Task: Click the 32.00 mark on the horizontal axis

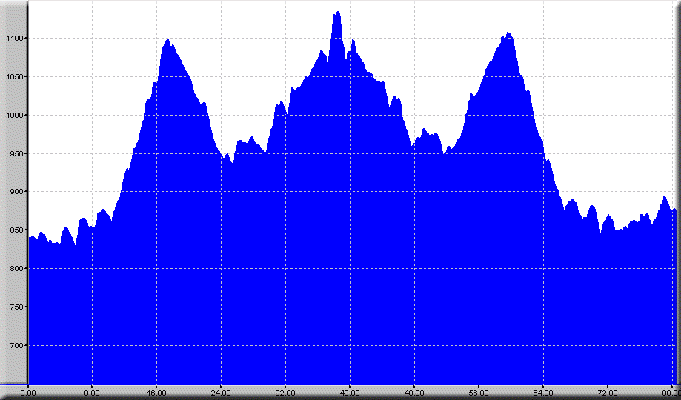Action: (286, 392)
